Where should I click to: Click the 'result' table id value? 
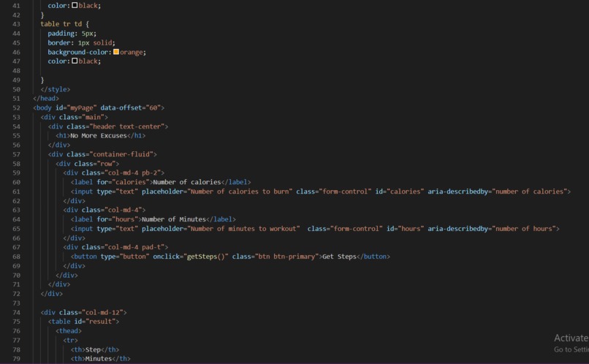(102, 322)
